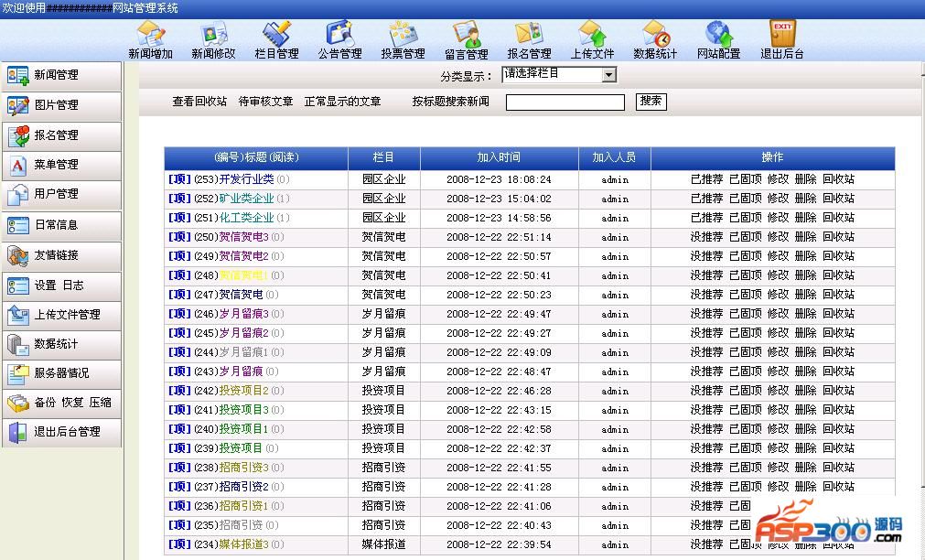The image size is (925, 560).
Task: Click the 待审核文章 link
Action: click(265, 102)
